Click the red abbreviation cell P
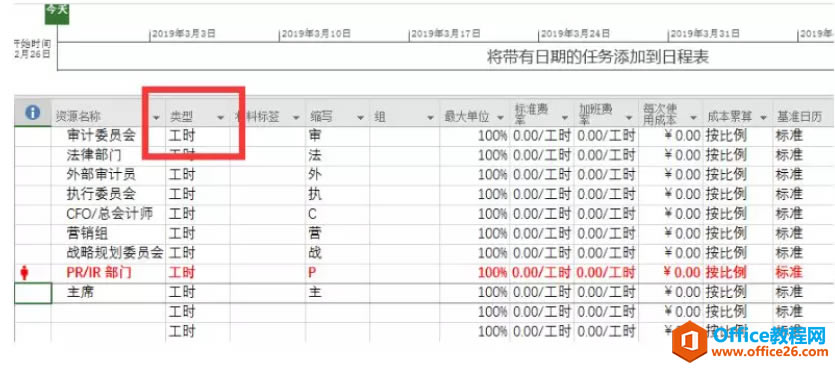Screen dimensions: 835x369 point(337,273)
